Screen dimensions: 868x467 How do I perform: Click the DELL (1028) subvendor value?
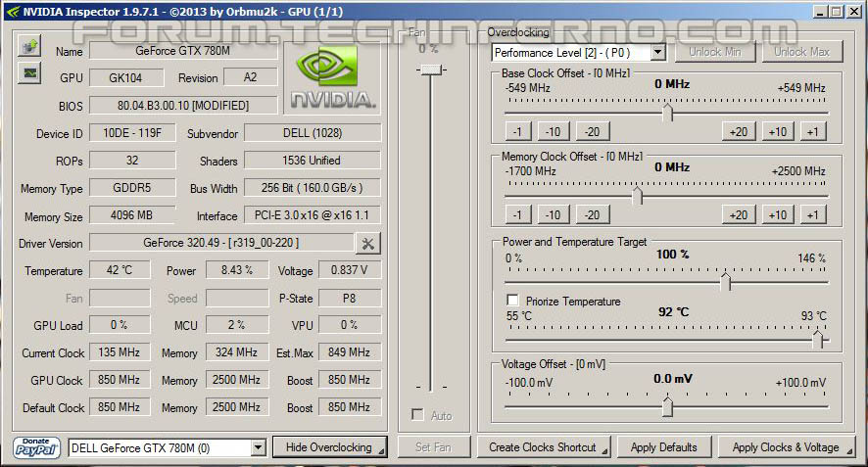point(313,133)
